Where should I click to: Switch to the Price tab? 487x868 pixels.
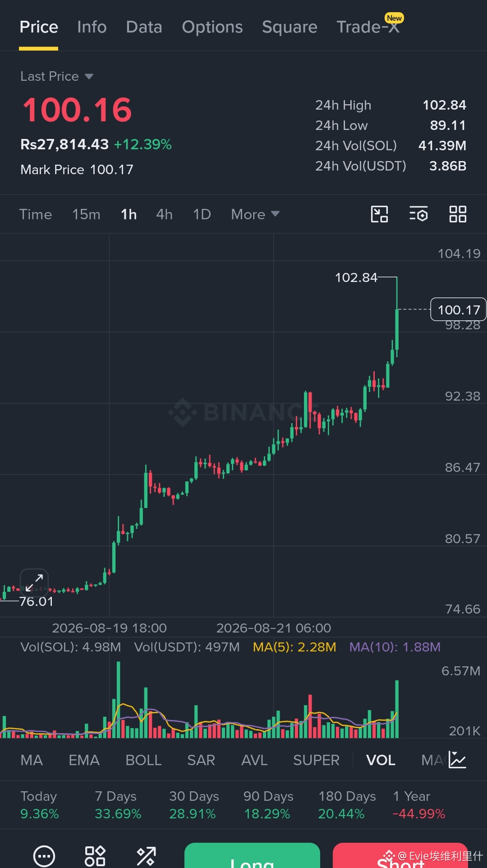pos(39,27)
